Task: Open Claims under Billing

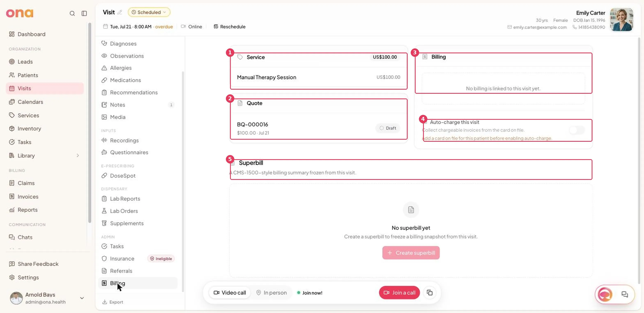Action: 26,183
